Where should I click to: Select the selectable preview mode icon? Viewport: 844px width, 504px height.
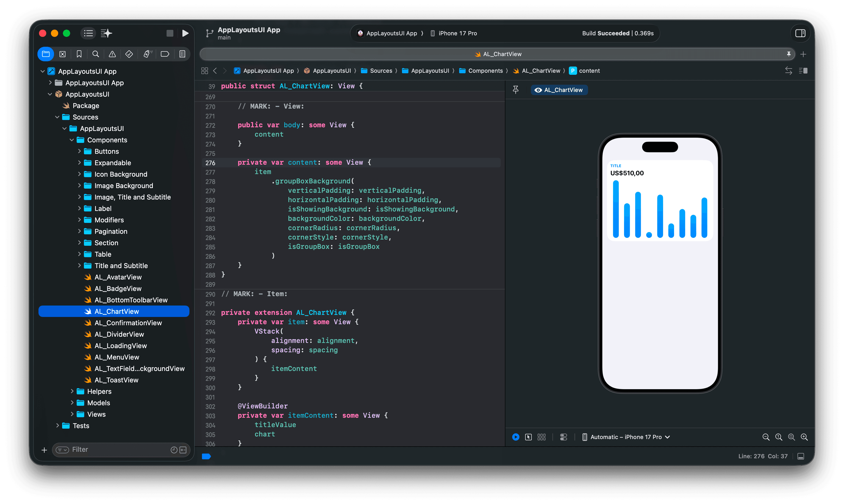(x=528, y=437)
